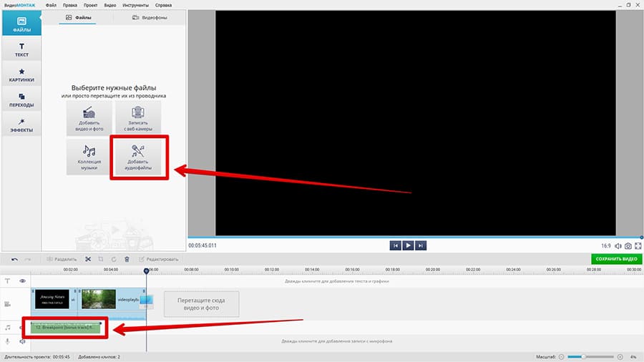This screenshot has height=362, width=644.
Task: Open the Переходы sidebar section
Action: tap(21, 99)
